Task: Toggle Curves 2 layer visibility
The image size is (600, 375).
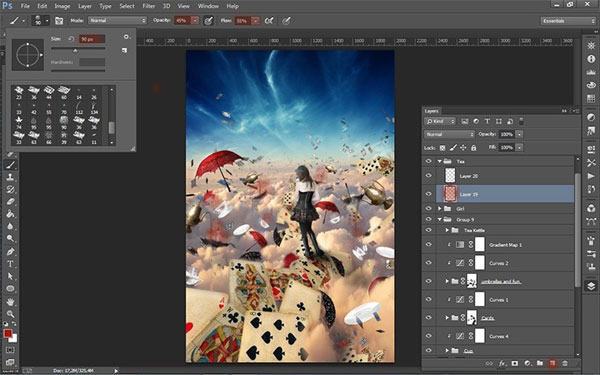Action: (429, 263)
